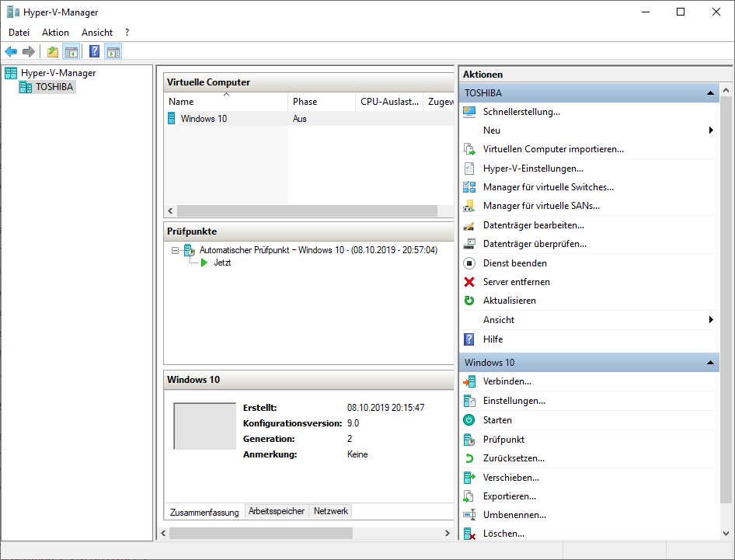735x560 pixels.
Task: Click the red X Server entfernen icon
Action: [469, 282]
